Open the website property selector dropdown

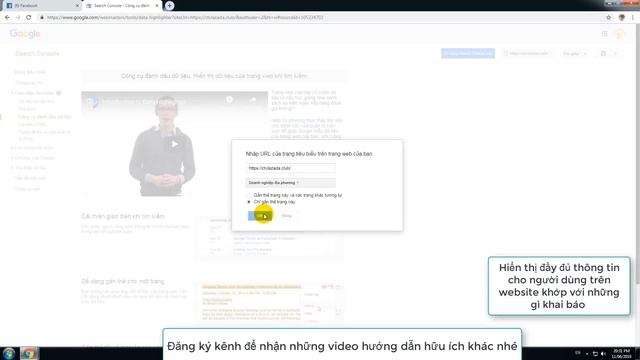pyautogui.click(x=528, y=53)
